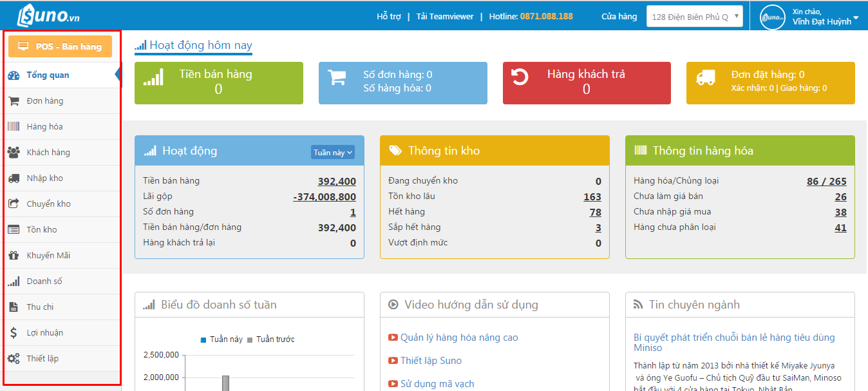
Task: Click the YouTube icon beside Thiết lập Suno
Action: coord(393,361)
